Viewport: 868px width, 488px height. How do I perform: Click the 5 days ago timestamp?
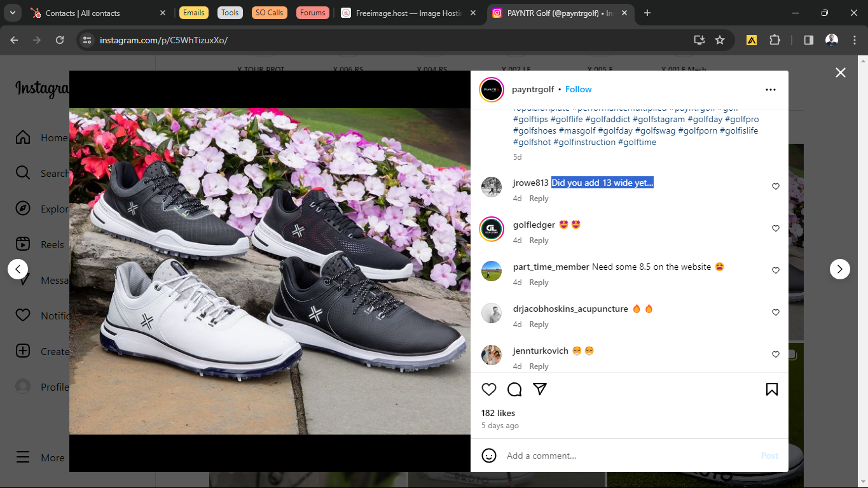pyautogui.click(x=500, y=426)
